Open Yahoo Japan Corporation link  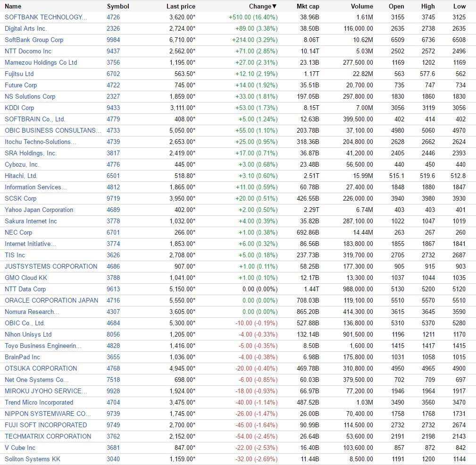39,210
